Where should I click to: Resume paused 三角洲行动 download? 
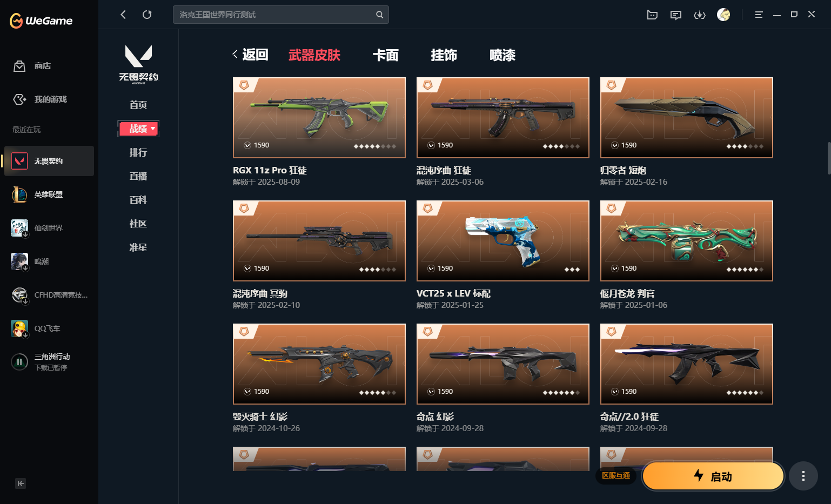[x=19, y=362]
